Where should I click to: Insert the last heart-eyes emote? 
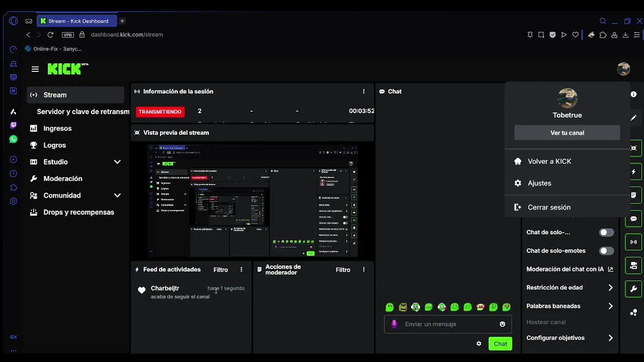507,307
